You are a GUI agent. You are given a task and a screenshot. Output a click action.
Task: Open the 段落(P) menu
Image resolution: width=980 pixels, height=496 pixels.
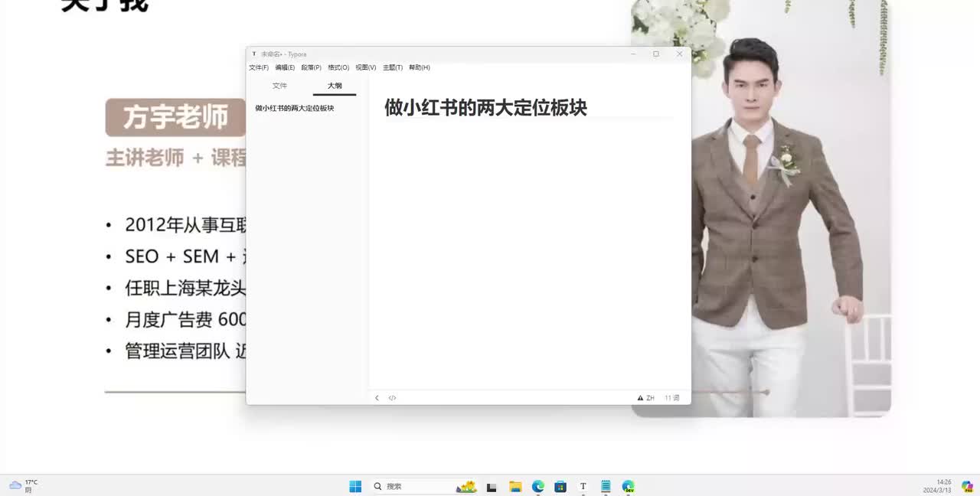pyautogui.click(x=312, y=67)
